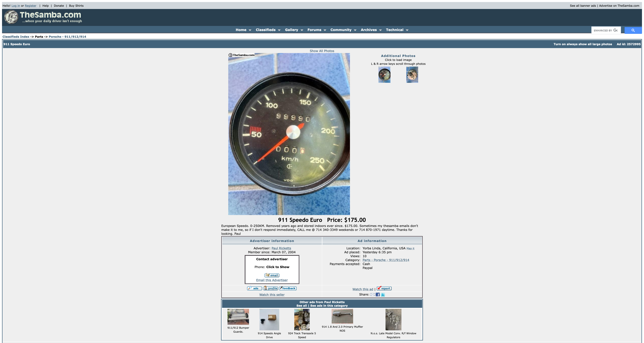Toggle Watch this ad link
The height and width of the screenshot is (343, 644).
pyautogui.click(x=362, y=289)
